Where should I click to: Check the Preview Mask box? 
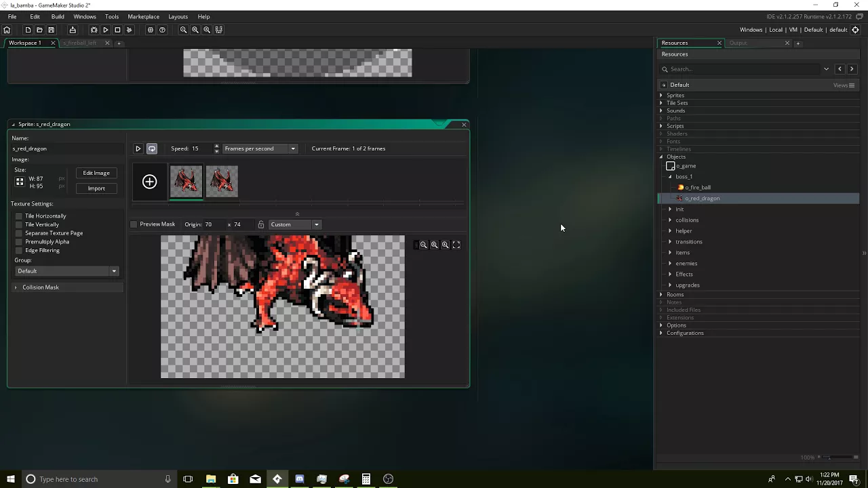(134, 224)
